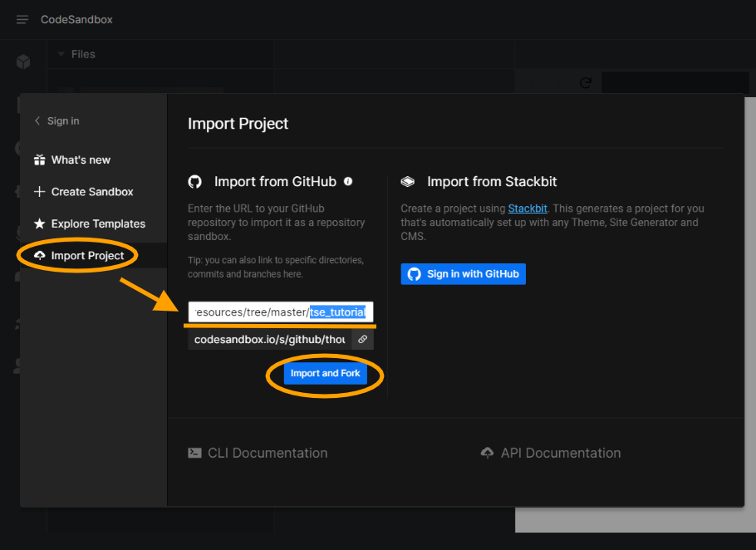The width and height of the screenshot is (756, 550).
Task: Click Sign in with GitHub button
Action: 464,274
